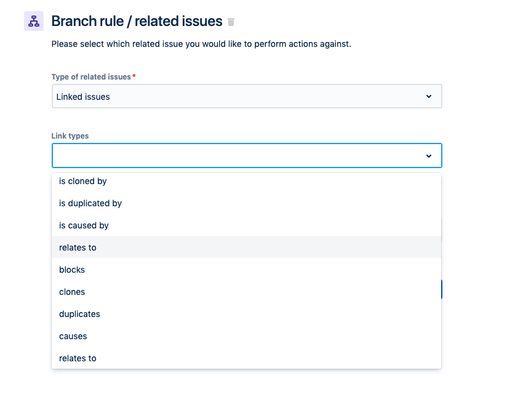Choose the last 'relates to' list entry

[x=247, y=358]
